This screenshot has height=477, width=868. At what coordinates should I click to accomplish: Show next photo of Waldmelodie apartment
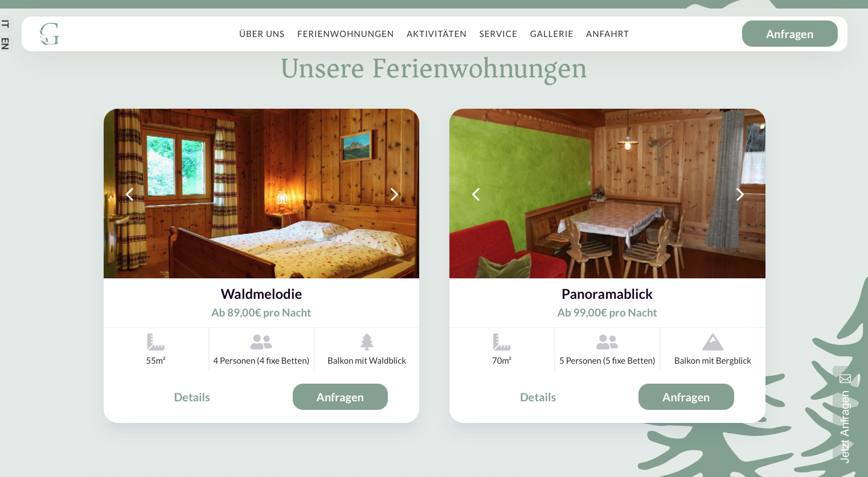tap(394, 195)
